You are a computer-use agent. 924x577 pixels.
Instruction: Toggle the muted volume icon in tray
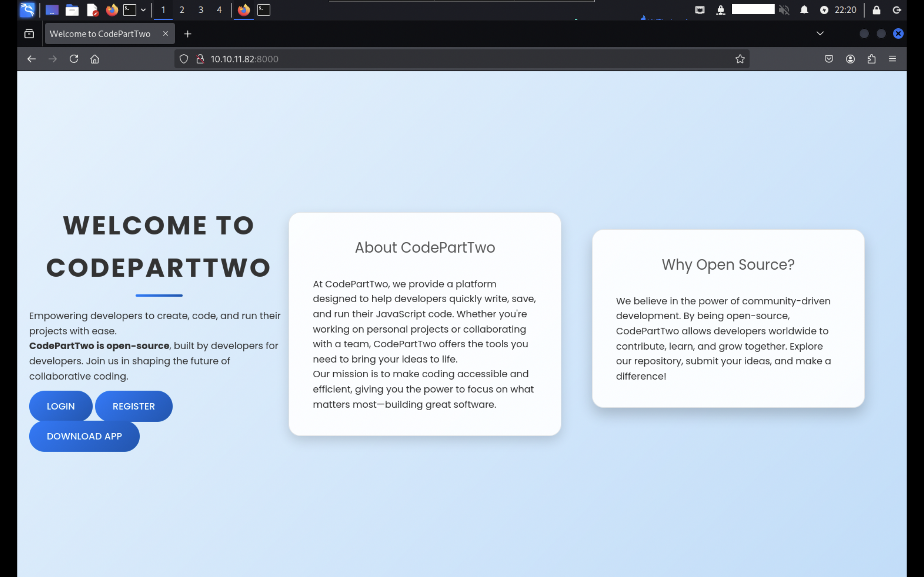784,10
